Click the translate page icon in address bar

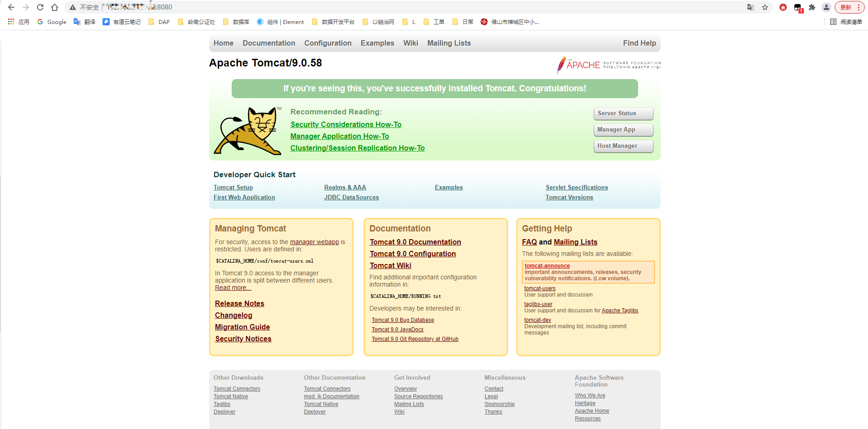pos(751,7)
